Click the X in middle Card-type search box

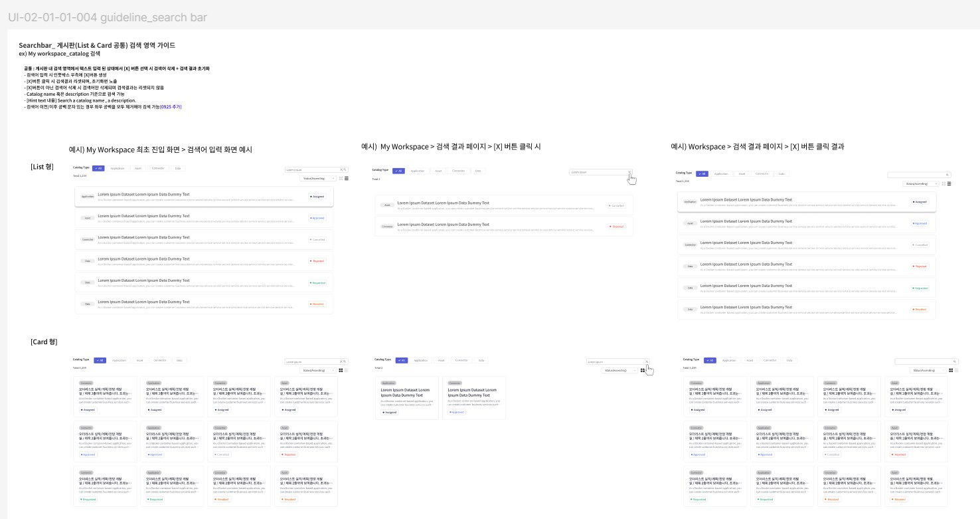coord(647,362)
